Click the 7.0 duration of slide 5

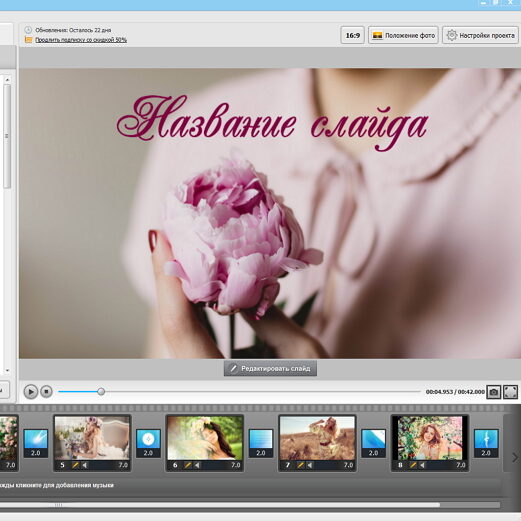pyautogui.click(x=123, y=465)
